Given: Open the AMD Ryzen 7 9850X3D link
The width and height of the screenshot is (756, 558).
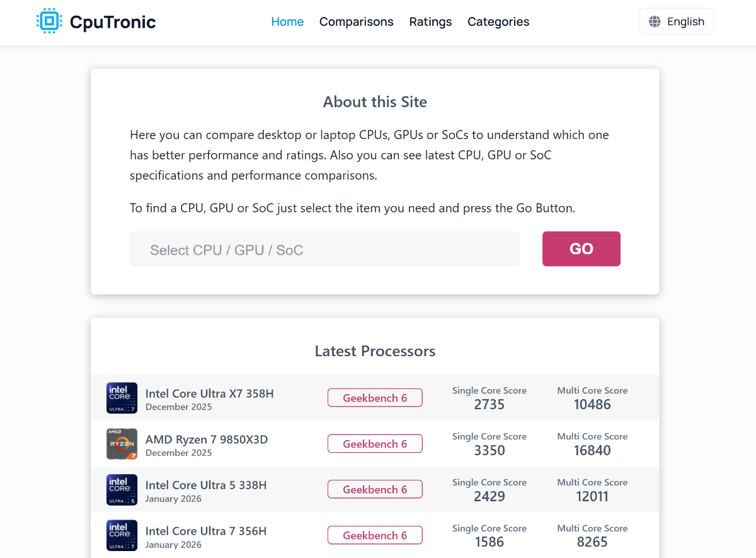Looking at the screenshot, I should tap(206, 439).
